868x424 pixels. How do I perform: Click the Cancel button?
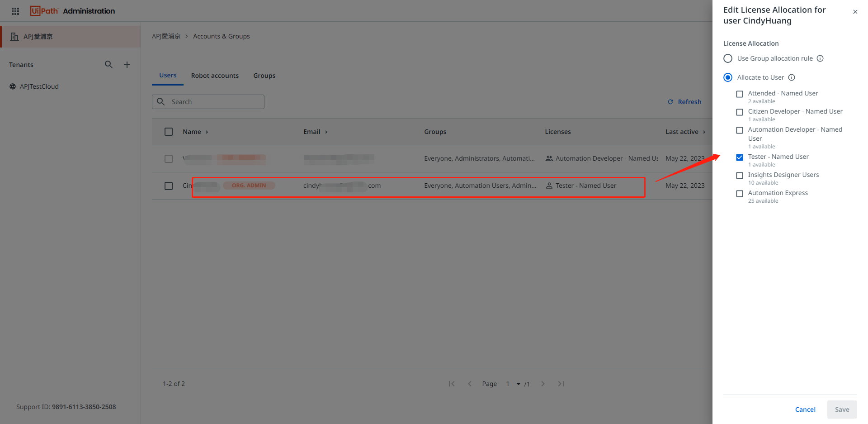click(x=805, y=410)
